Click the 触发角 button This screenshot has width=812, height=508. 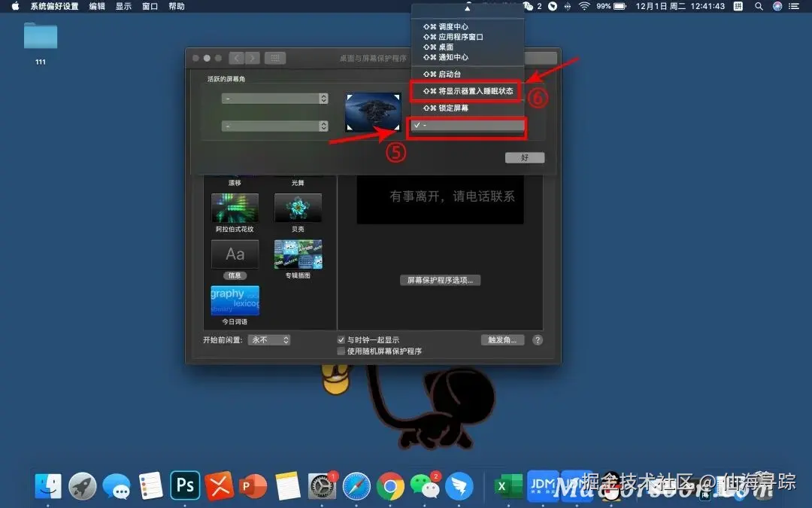pyautogui.click(x=502, y=340)
